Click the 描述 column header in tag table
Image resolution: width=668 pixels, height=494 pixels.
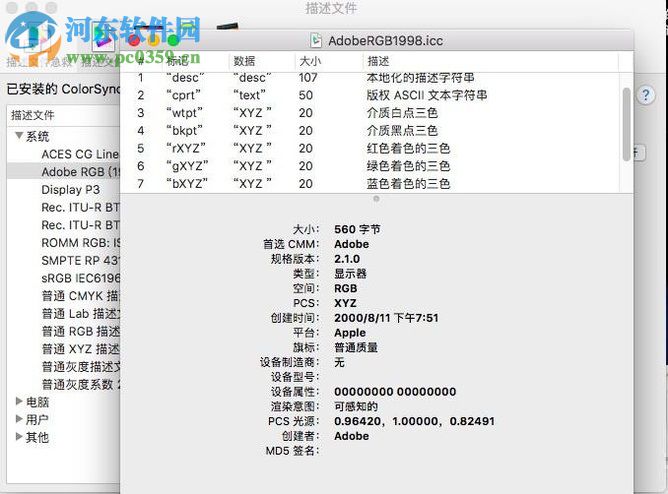click(491, 61)
